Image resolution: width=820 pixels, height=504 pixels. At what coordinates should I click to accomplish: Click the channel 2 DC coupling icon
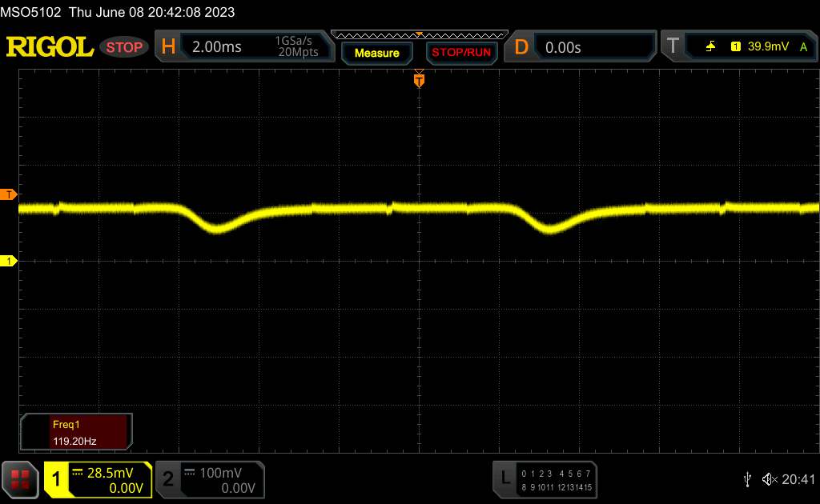189,473
